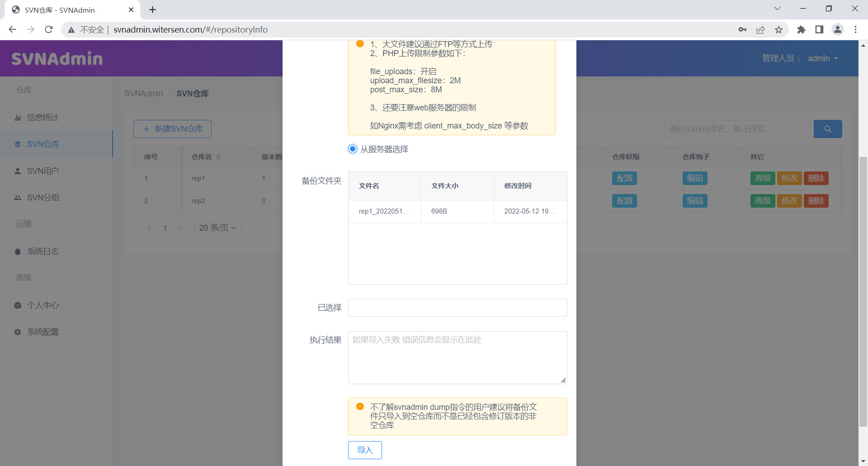Open the Chrome three-dot menu
Image resolution: width=868 pixels, height=466 pixels.
click(x=855, y=29)
